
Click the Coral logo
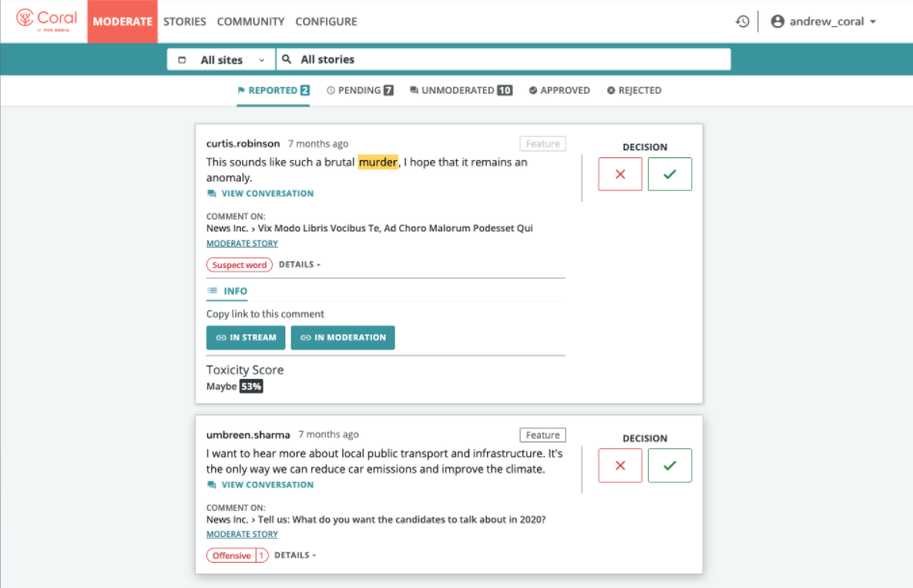(x=46, y=20)
